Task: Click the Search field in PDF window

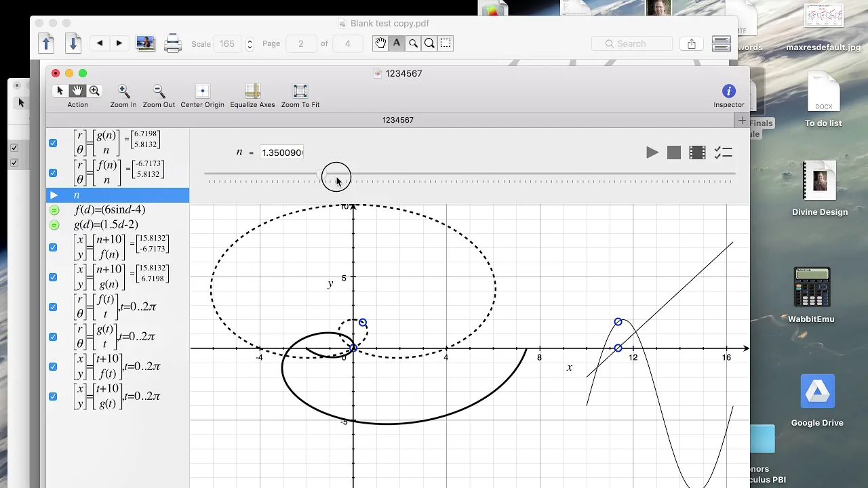Action: (631, 43)
